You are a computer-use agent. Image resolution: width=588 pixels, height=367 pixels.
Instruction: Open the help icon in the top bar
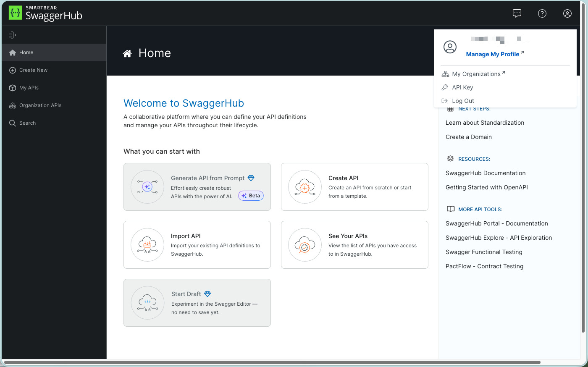pos(542,13)
